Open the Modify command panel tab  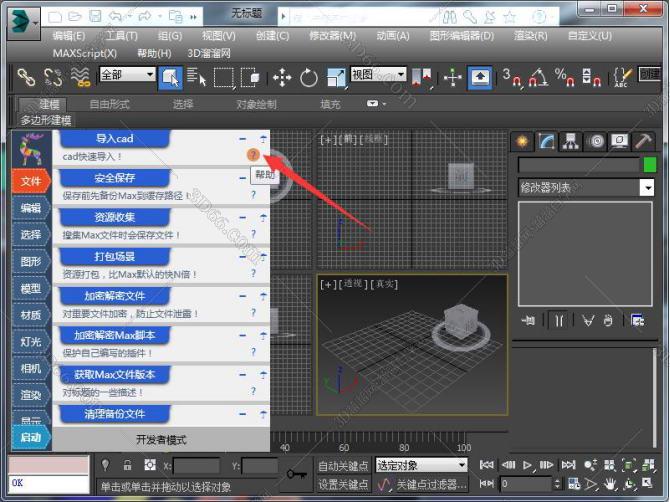547,141
